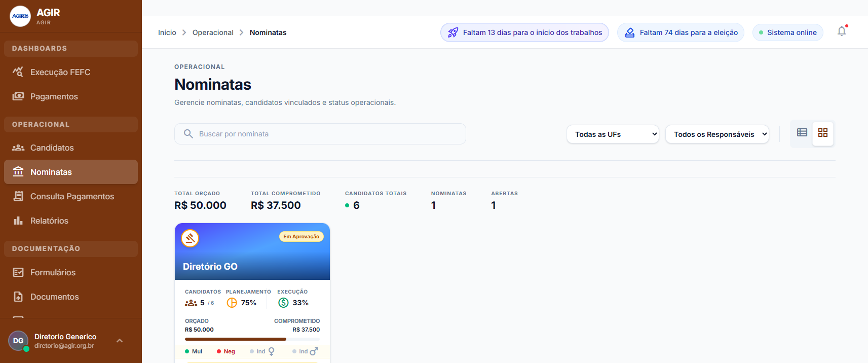
Task: Click 'Faltam 13 dias' countdown badge
Action: coord(524,32)
